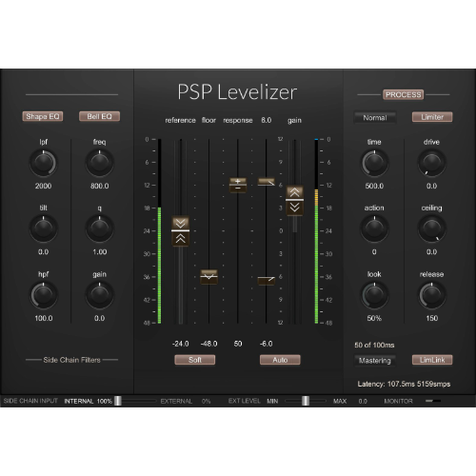
Task: Toggle the PROCESS button
Action: pyautogui.click(x=403, y=94)
